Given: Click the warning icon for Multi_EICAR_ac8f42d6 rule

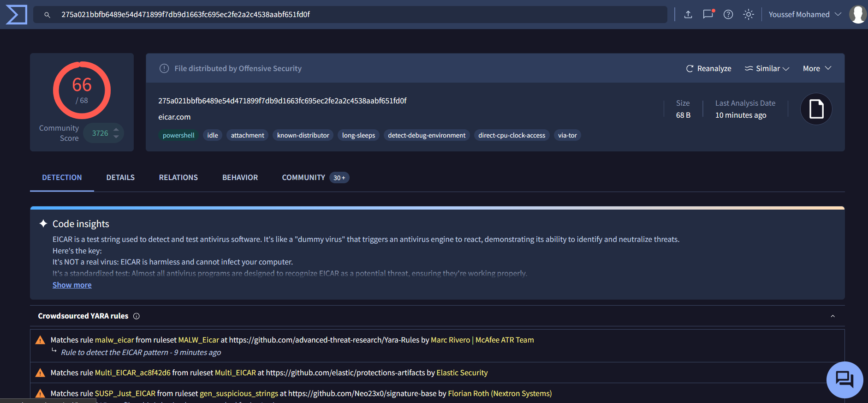Looking at the screenshot, I should (40, 373).
